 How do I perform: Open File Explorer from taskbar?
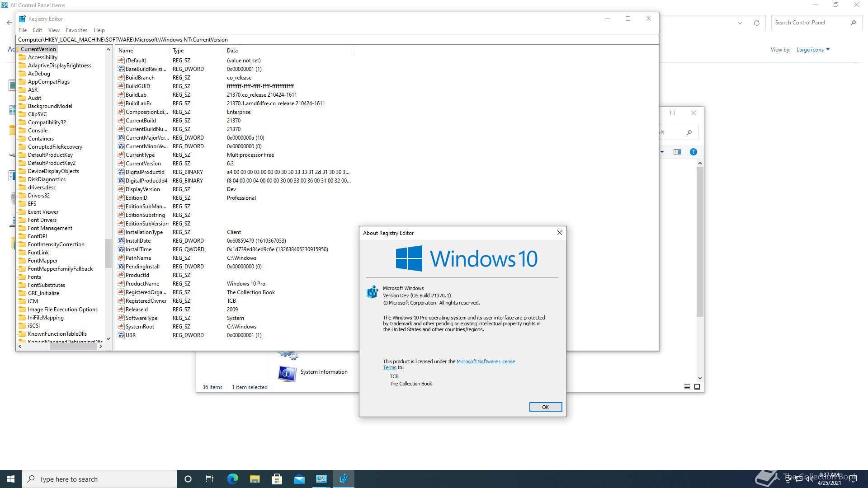(x=255, y=479)
